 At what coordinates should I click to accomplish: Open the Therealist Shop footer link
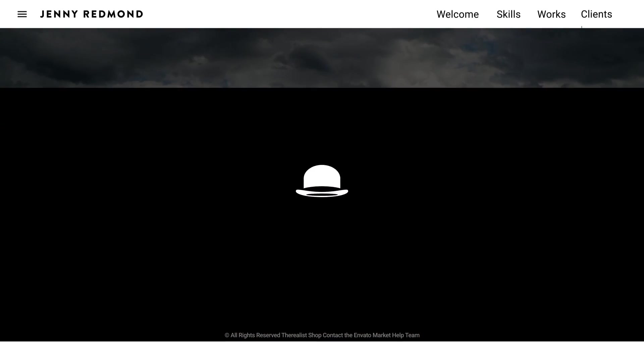point(301,335)
